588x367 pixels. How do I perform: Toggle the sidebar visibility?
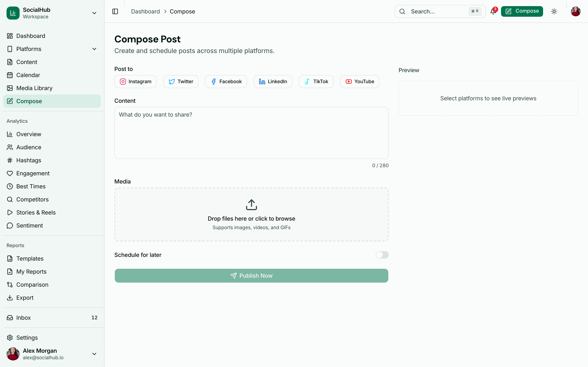pyautogui.click(x=115, y=11)
